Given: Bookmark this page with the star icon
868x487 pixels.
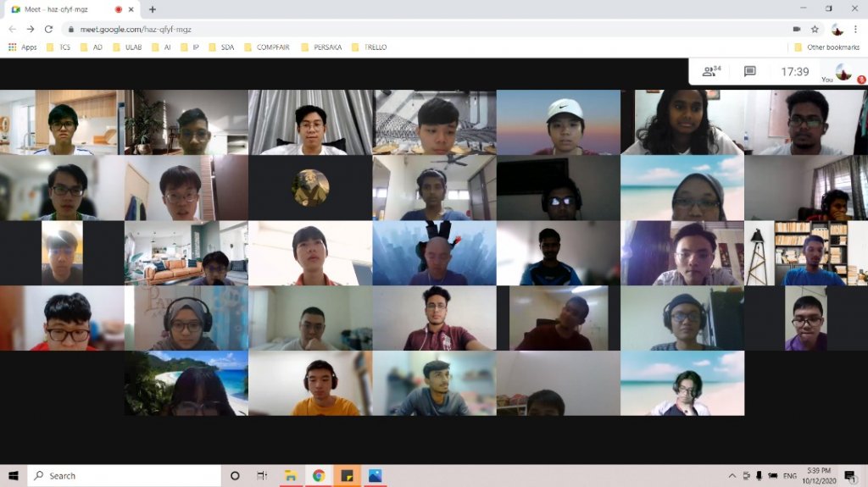Looking at the screenshot, I should click(x=815, y=29).
